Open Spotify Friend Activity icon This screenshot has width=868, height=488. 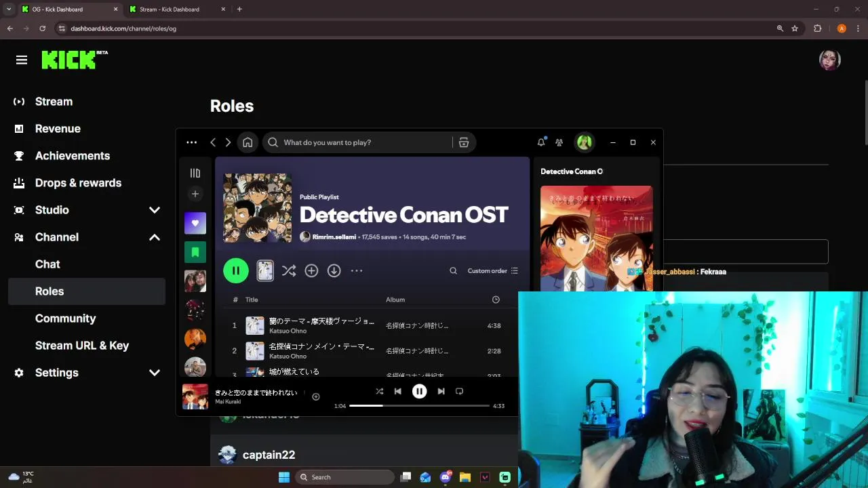pyautogui.click(x=559, y=142)
